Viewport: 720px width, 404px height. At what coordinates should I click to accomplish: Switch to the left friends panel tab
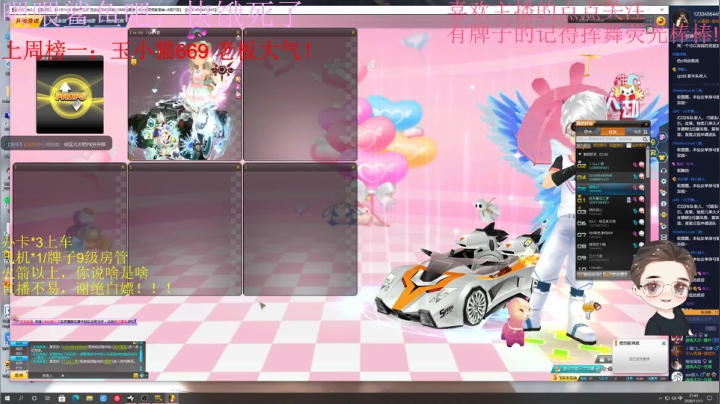coord(588,132)
